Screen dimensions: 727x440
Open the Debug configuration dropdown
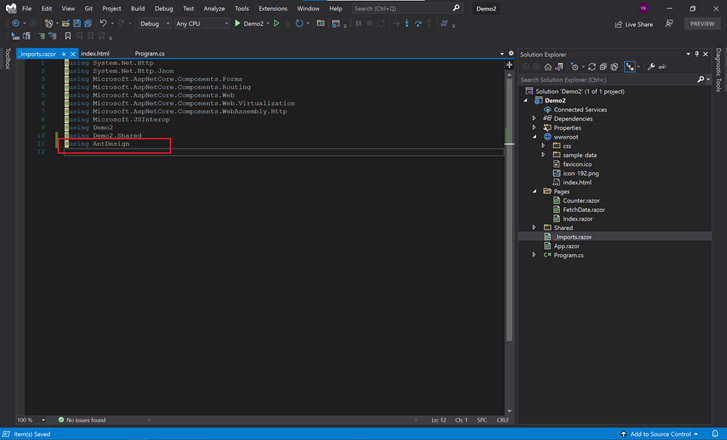click(x=154, y=23)
